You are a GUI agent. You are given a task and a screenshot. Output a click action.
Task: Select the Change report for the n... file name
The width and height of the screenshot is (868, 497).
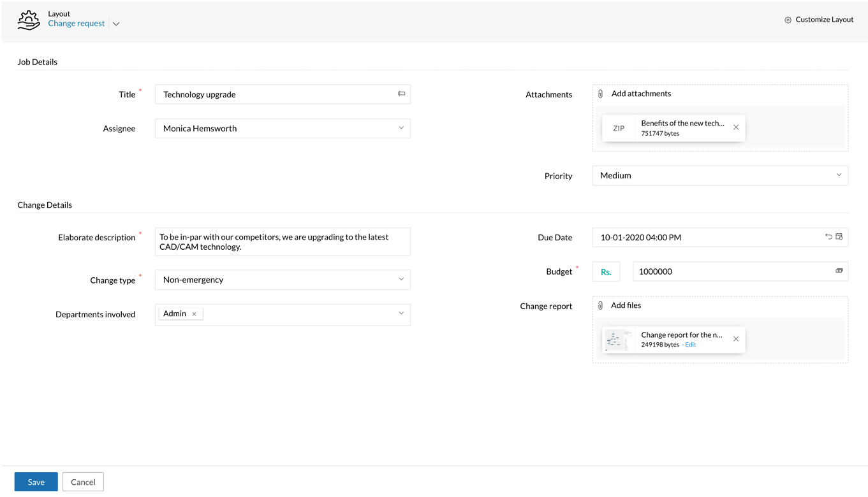(x=682, y=335)
